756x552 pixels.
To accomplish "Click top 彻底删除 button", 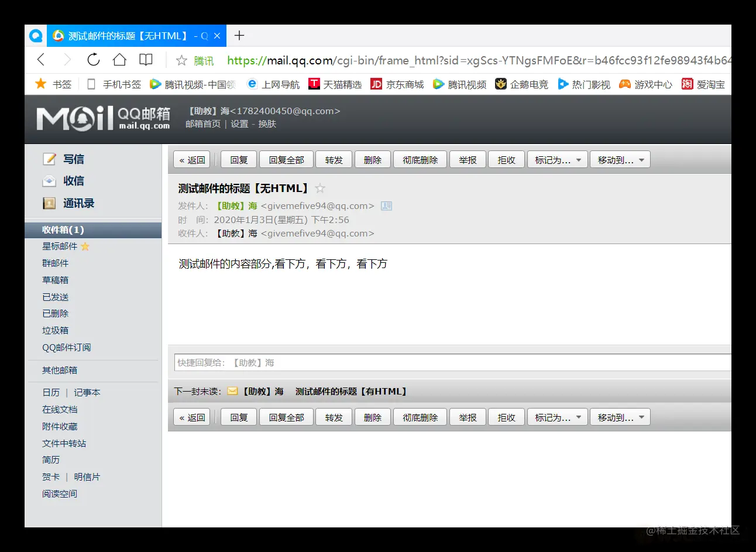I will coord(420,160).
